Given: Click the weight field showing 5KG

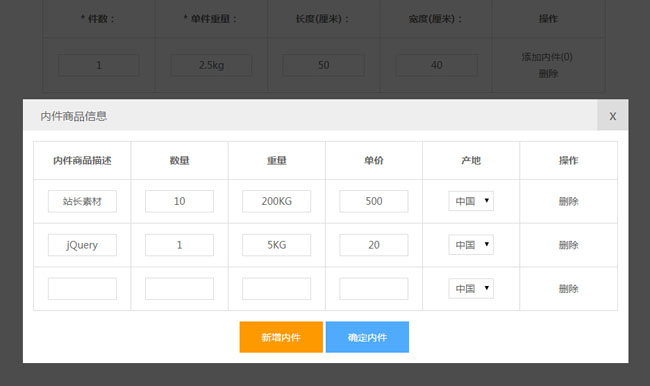Looking at the screenshot, I should pyautogui.click(x=276, y=245).
